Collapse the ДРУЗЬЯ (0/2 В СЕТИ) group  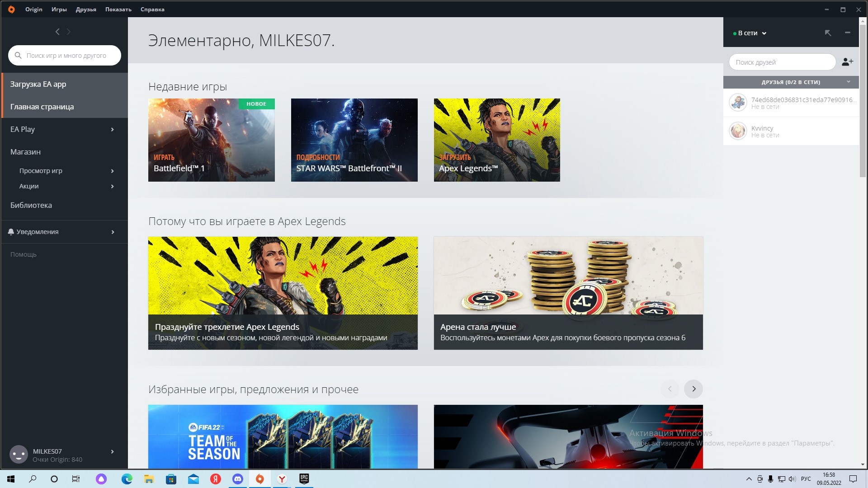point(848,82)
